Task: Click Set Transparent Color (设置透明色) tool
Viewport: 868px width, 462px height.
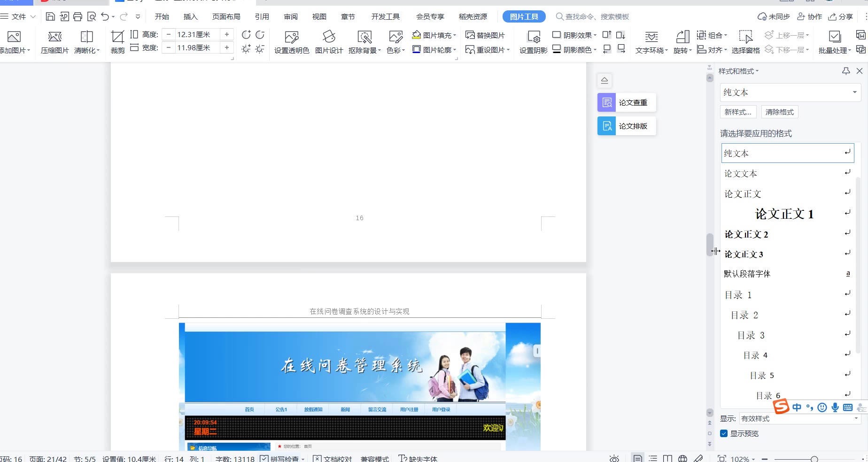Action: tap(292, 42)
